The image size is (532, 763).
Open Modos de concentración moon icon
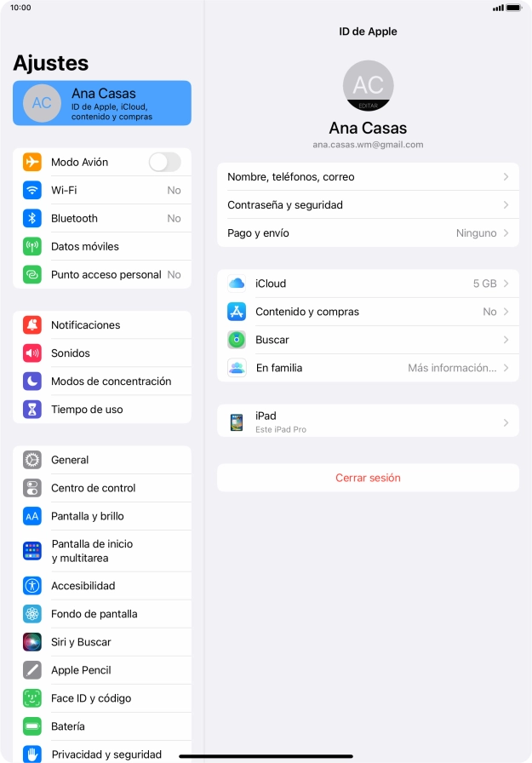click(x=32, y=381)
